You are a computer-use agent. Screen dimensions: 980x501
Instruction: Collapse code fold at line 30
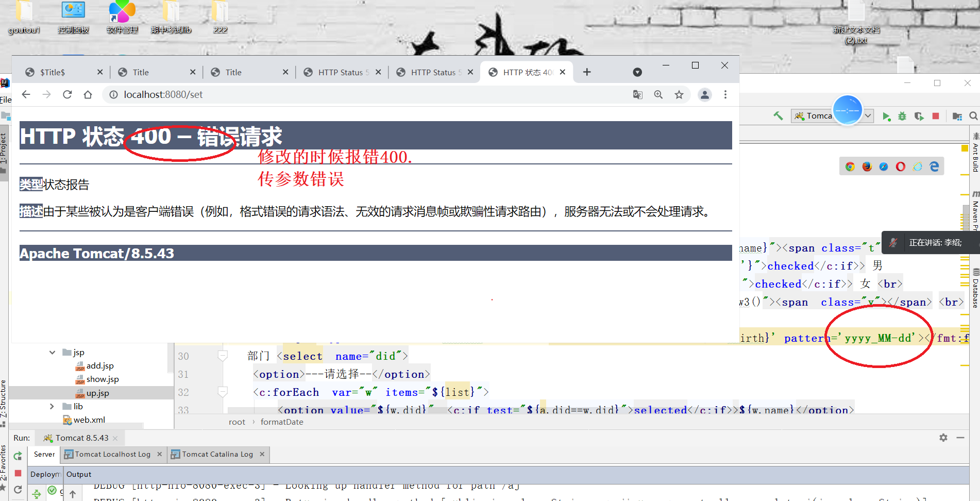pyautogui.click(x=223, y=356)
